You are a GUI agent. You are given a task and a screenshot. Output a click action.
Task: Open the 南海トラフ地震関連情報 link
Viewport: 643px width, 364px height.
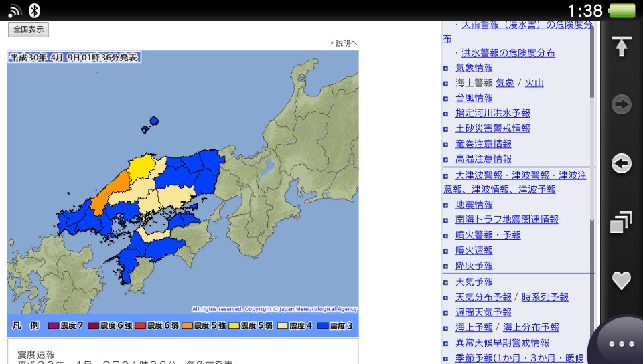(507, 220)
